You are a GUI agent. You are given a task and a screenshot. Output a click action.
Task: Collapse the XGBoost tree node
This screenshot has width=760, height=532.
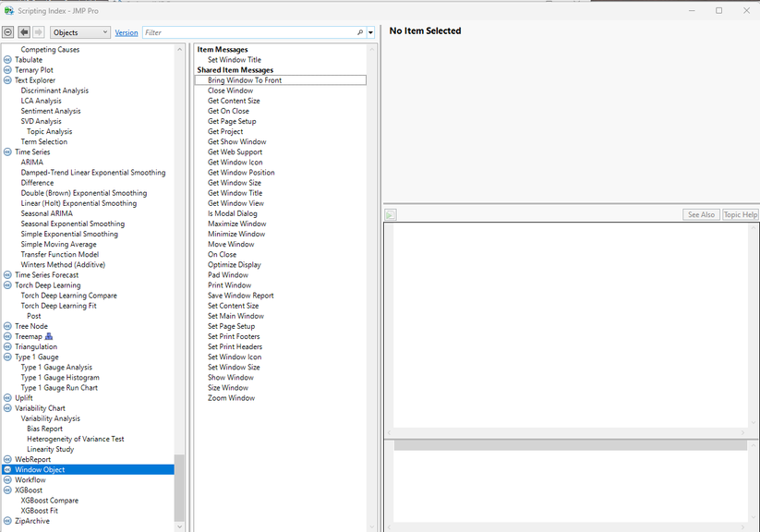pyautogui.click(x=7, y=490)
